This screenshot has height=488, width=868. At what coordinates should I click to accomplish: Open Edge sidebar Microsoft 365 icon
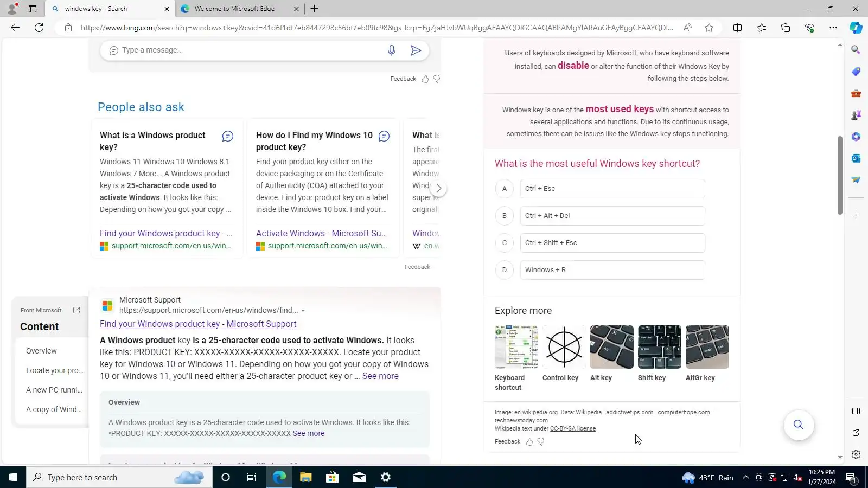click(x=856, y=137)
